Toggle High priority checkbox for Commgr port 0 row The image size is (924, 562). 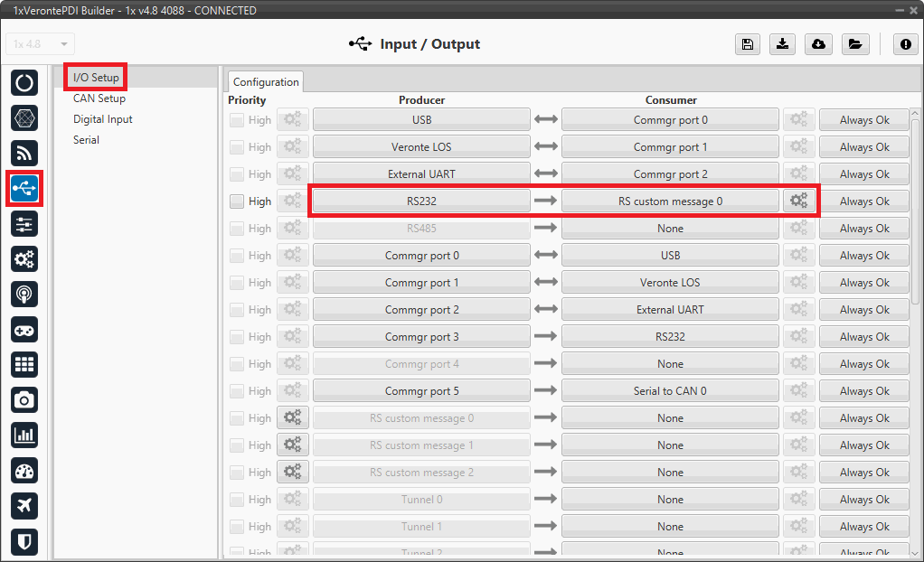(x=237, y=256)
